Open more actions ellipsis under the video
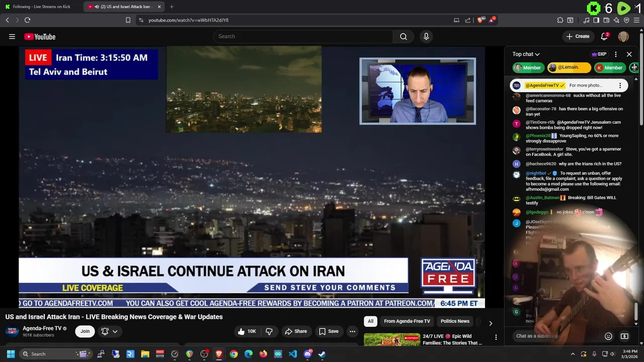The width and height of the screenshot is (644, 362). point(352,331)
